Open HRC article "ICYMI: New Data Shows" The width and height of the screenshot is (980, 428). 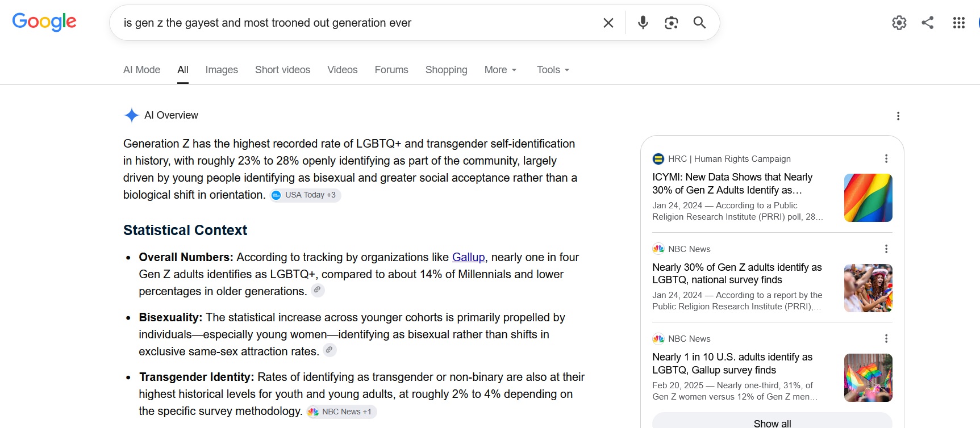click(733, 183)
